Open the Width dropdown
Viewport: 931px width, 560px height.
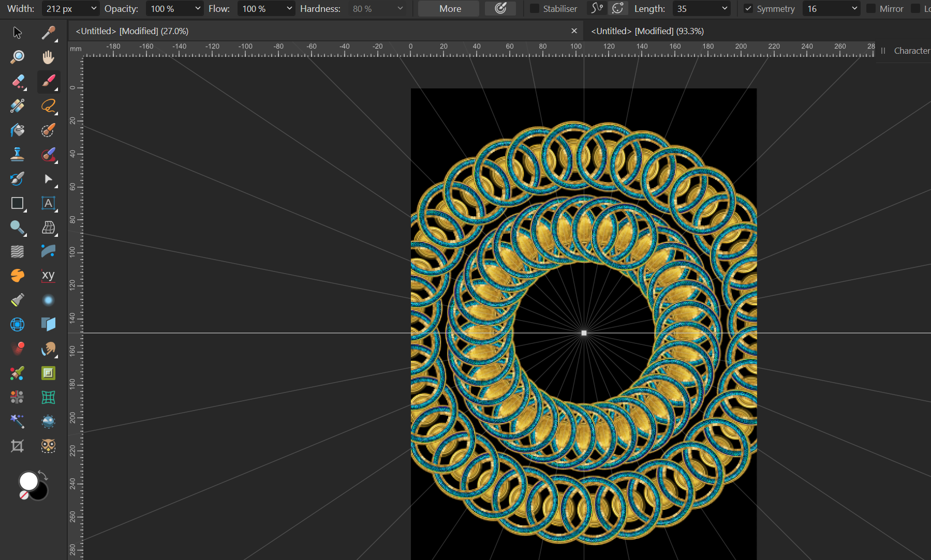click(x=94, y=8)
